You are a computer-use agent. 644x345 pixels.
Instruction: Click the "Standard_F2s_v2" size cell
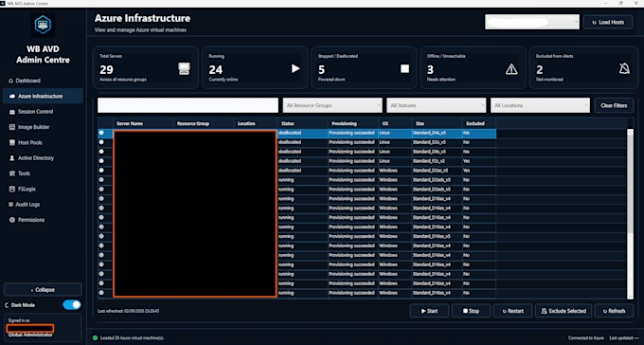tap(437, 161)
